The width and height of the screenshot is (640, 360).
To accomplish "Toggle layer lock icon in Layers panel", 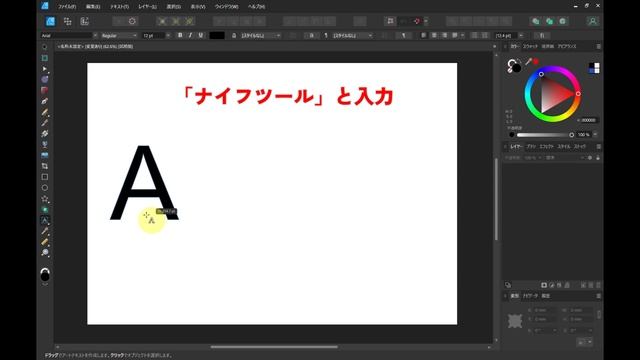I will click(598, 158).
